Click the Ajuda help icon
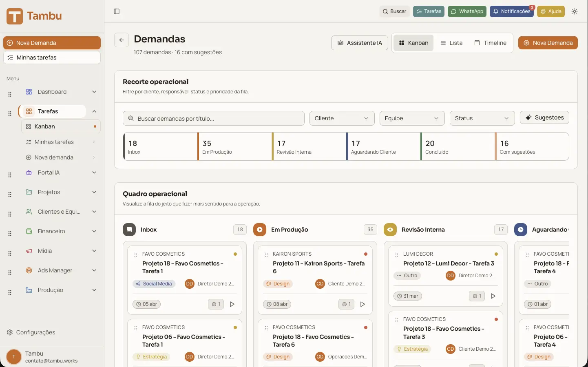Image resolution: width=588 pixels, height=367 pixels. (550, 11)
